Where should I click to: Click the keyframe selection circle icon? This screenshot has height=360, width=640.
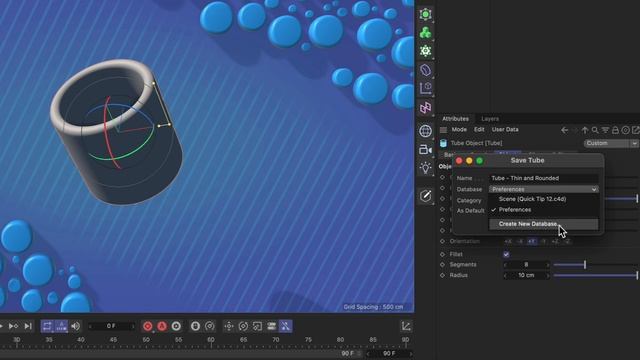click(176, 326)
